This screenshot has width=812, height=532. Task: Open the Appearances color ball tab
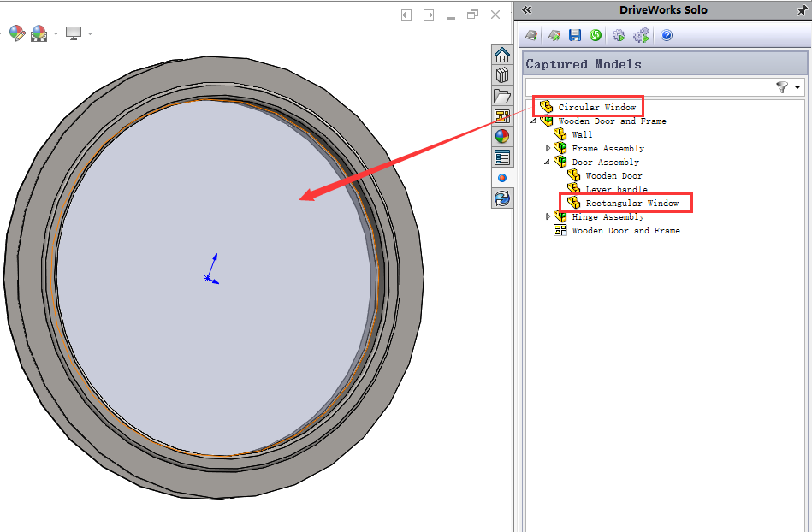(x=502, y=136)
